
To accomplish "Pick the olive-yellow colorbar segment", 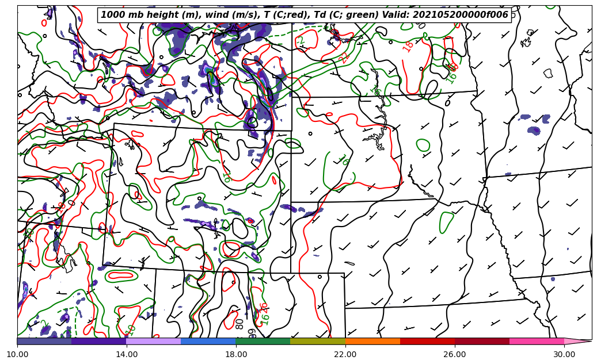I will [x=317, y=341].
